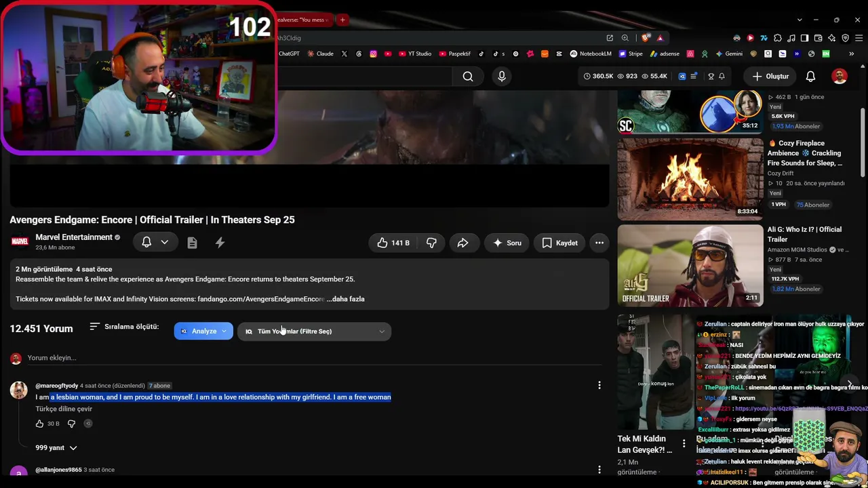Click the zoom magnifier icon in address bar

[625, 38]
